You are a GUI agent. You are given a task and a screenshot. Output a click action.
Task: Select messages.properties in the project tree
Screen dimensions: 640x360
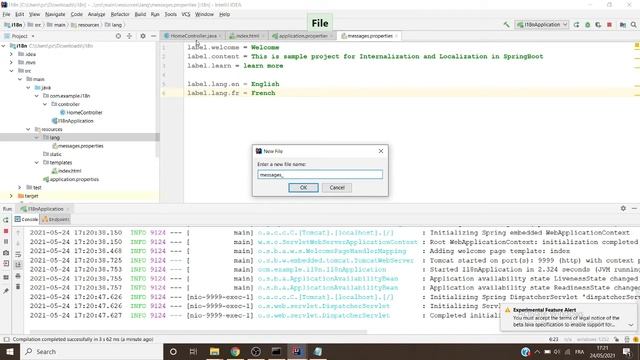click(x=78, y=146)
